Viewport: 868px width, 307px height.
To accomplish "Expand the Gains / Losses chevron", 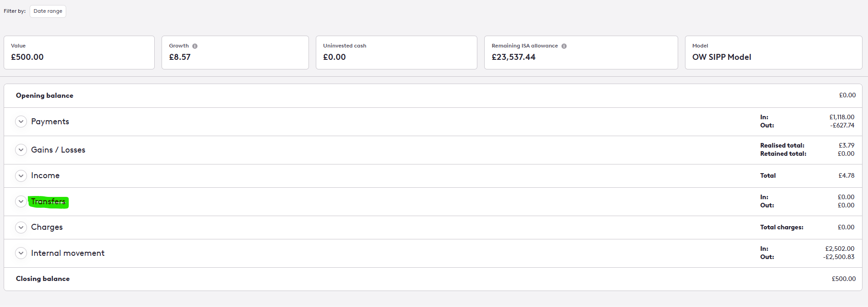I will [21, 150].
